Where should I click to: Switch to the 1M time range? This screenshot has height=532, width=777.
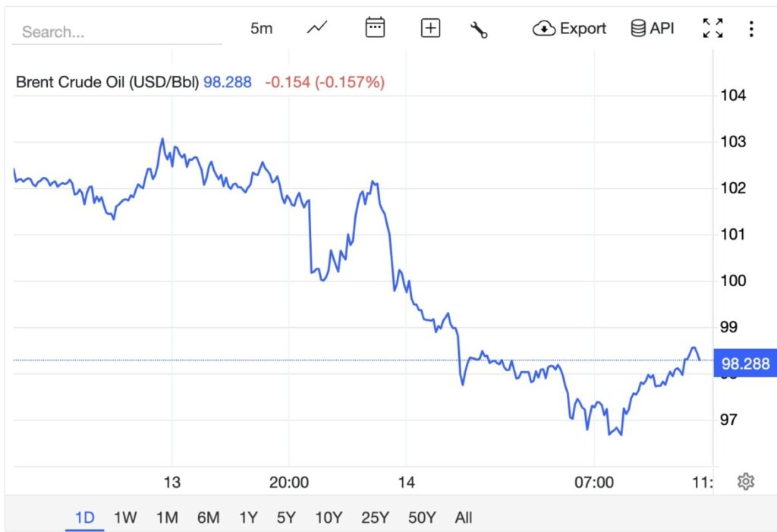[167, 518]
